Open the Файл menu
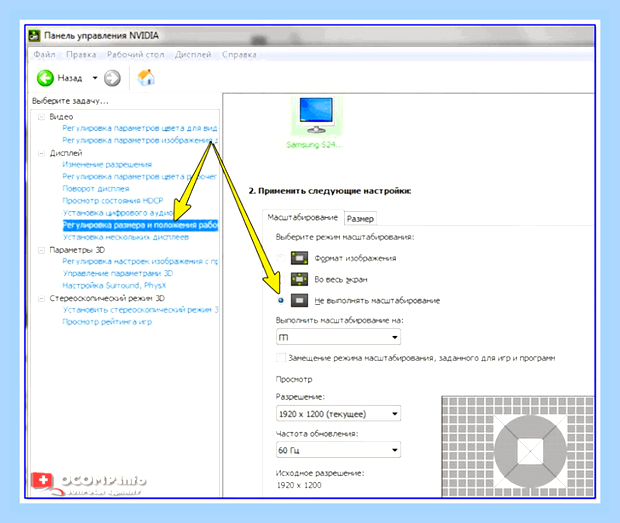Screen dimensions: 620x523 44,55
